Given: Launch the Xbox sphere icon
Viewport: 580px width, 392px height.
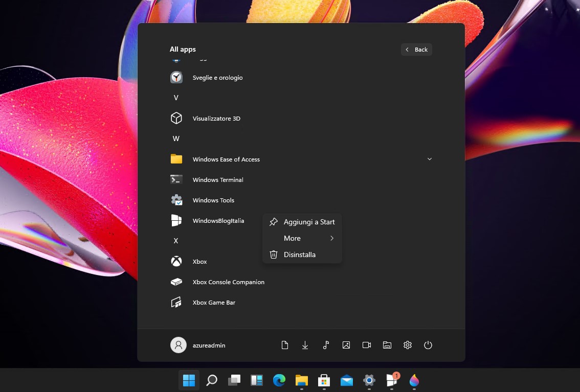Looking at the screenshot, I should [176, 261].
